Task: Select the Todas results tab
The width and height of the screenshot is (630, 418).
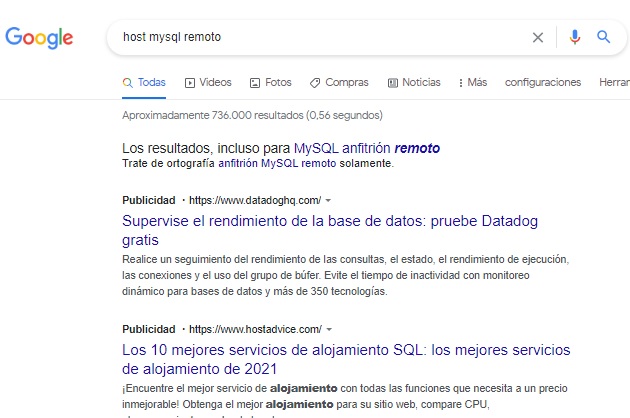Action: click(144, 82)
